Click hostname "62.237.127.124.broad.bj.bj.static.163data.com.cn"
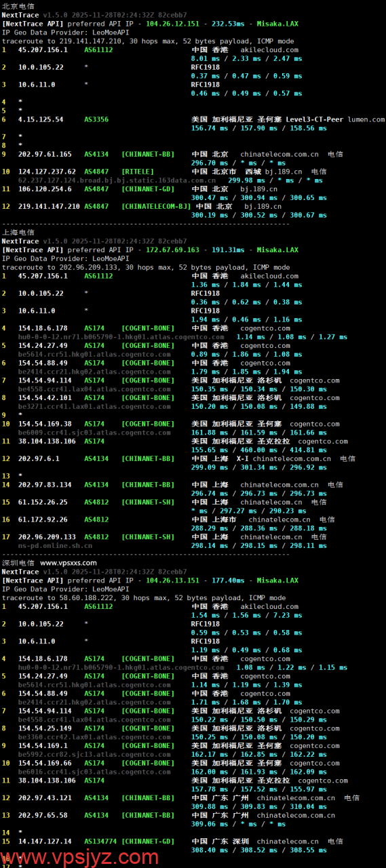Screen dimensions: 386x868 (x=117, y=180)
